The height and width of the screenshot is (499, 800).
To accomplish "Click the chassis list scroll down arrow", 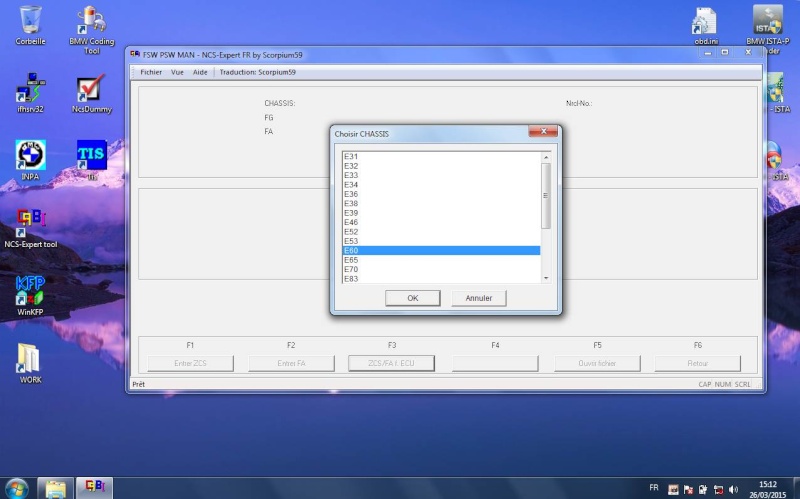I will click(546, 278).
